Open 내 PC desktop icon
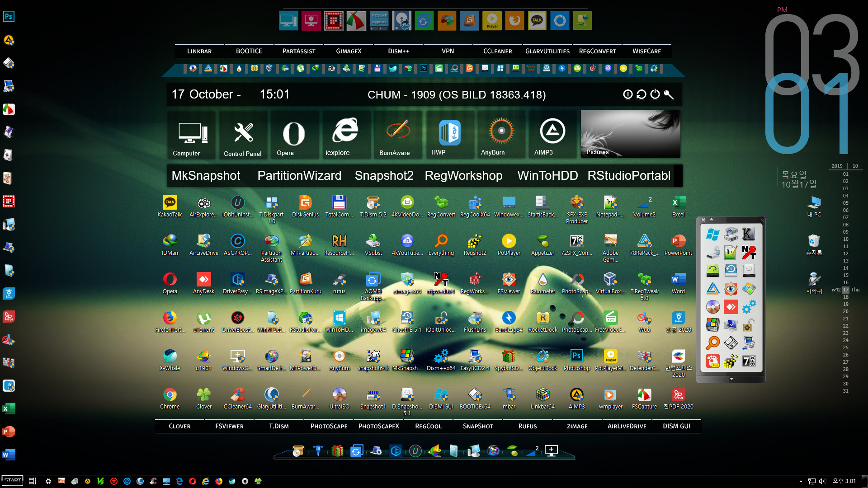Viewport: 868px width, 488px height. [x=814, y=206]
